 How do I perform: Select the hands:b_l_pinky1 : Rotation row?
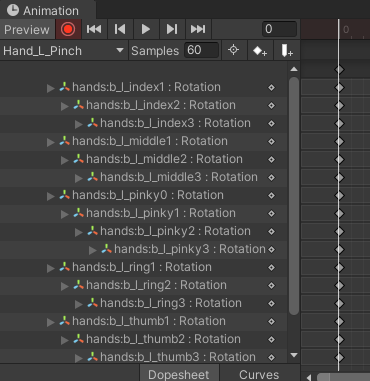[143, 213]
